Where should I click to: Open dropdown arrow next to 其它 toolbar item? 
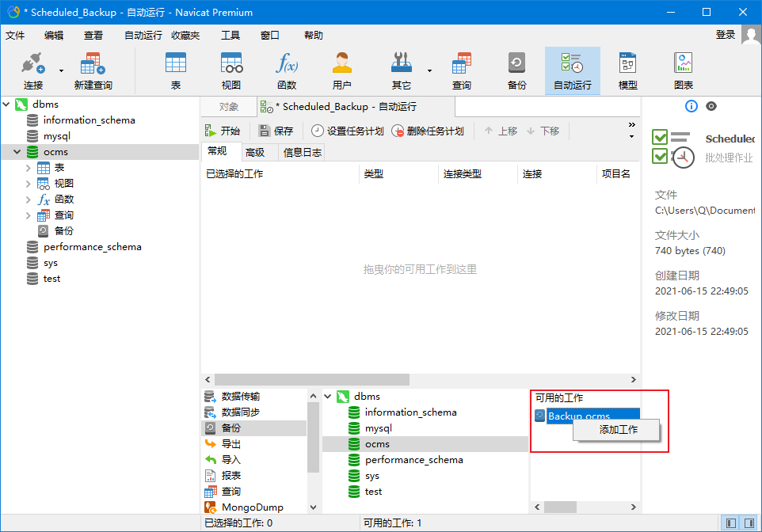click(429, 70)
